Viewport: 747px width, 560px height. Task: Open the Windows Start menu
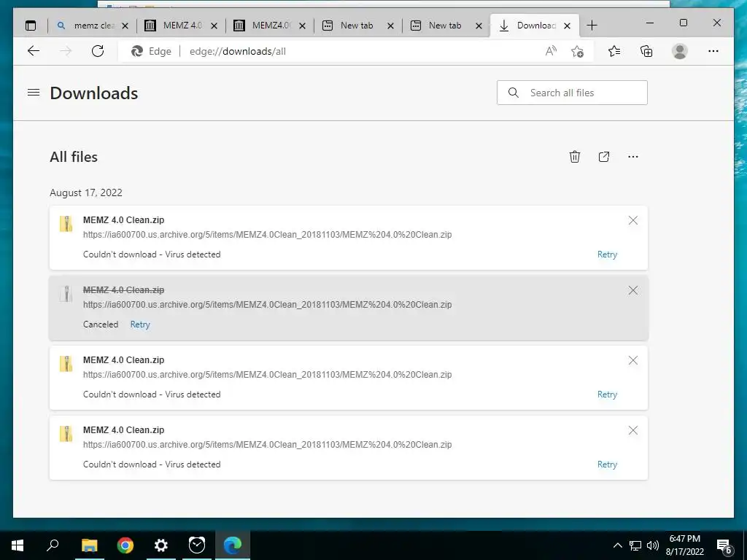pos(18,545)
